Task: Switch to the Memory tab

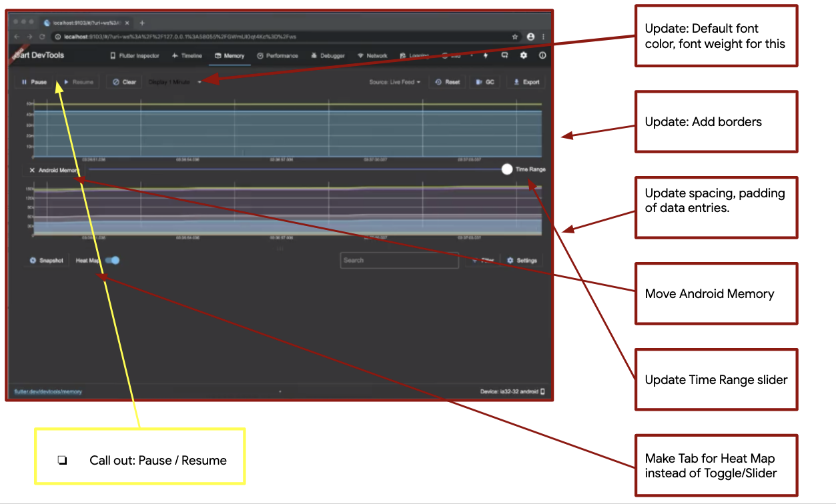Action: tap(230, 56)
